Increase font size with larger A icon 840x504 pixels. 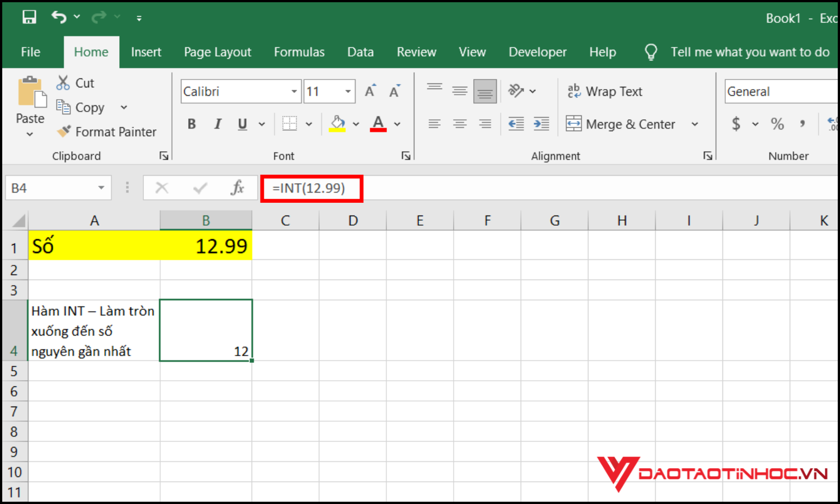coord(370,91)
